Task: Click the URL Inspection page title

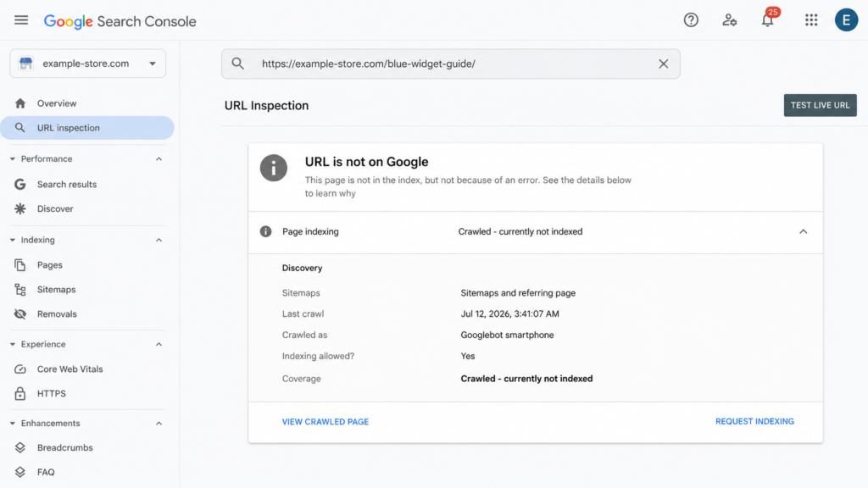Action: point(266,106)
